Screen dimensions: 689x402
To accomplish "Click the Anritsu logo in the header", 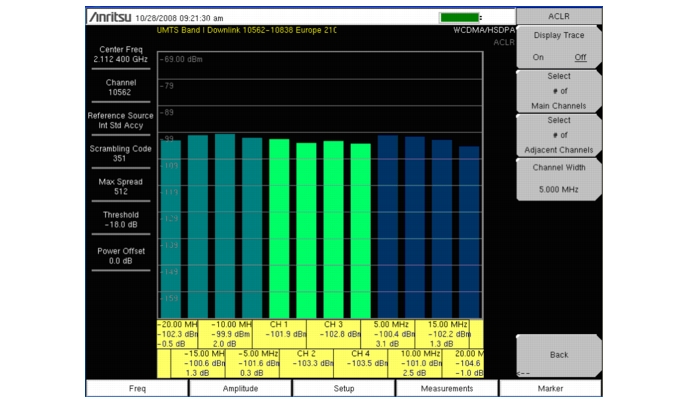I will click(115, 17).
